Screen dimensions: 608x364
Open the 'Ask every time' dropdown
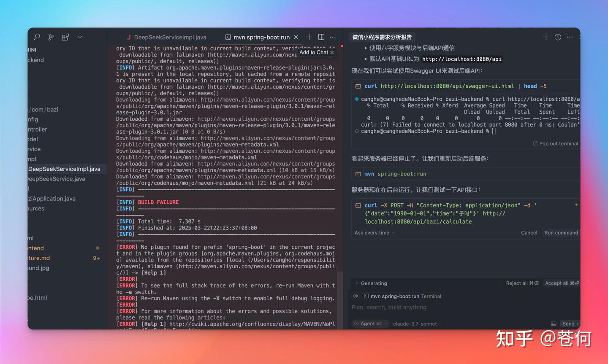pyautogui.click(x=375, y=232)
